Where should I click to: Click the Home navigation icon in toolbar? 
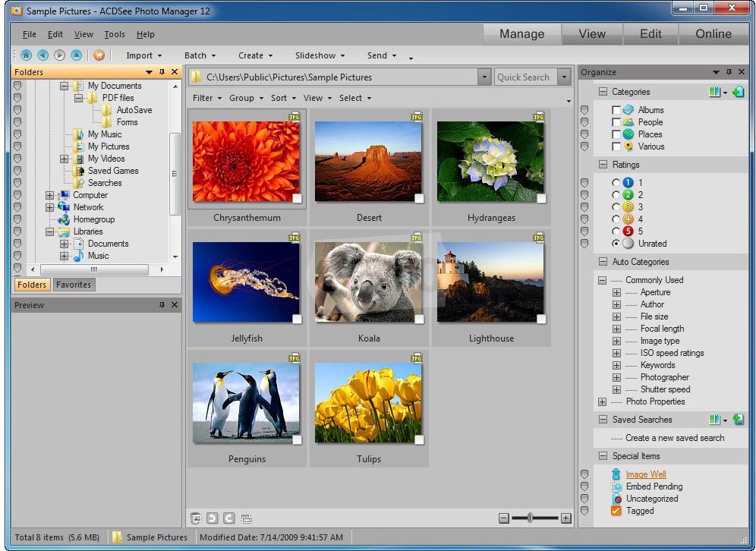pos(26,55)
